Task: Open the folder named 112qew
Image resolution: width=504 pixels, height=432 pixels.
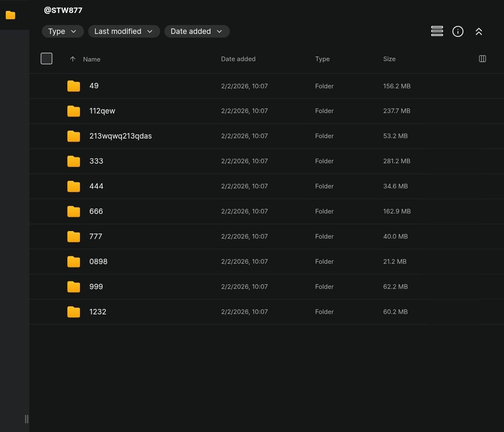Action: coord(102,111)
